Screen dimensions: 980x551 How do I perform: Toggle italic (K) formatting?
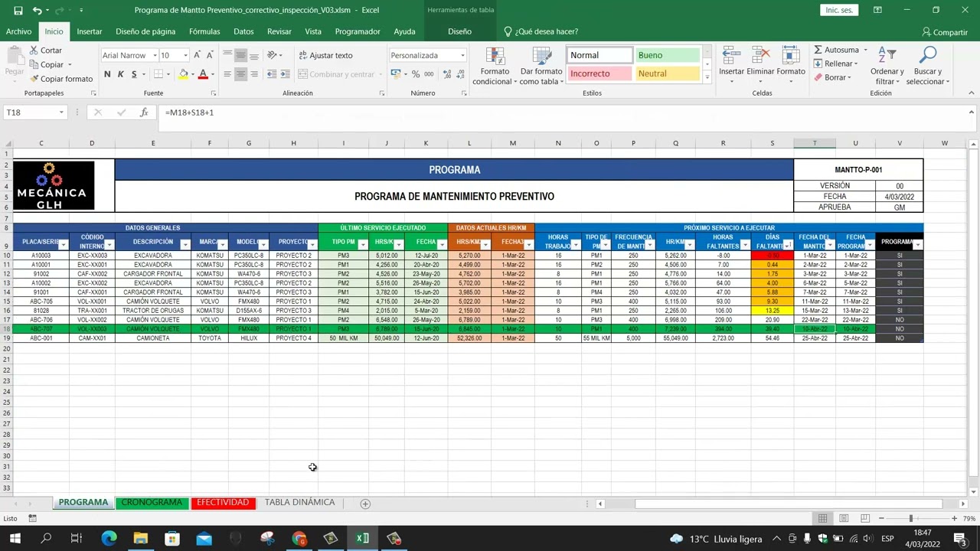tap(120, 74)
